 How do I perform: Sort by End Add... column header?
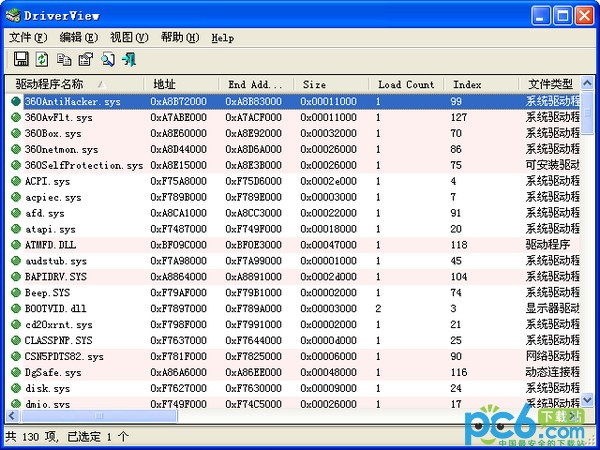pyautogui.click(x=256, y=84)
